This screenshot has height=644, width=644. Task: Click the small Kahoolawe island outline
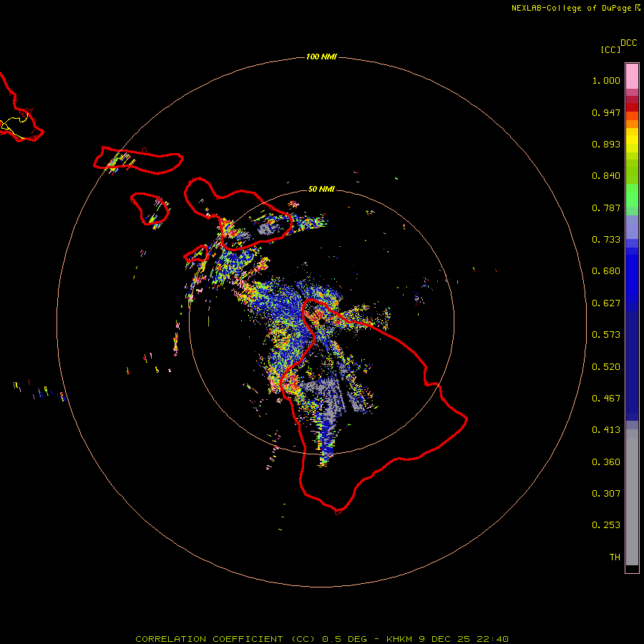pos(196,253)
